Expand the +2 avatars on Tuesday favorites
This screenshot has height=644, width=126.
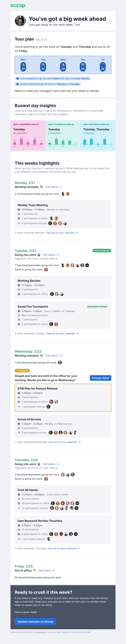(87, 265)
